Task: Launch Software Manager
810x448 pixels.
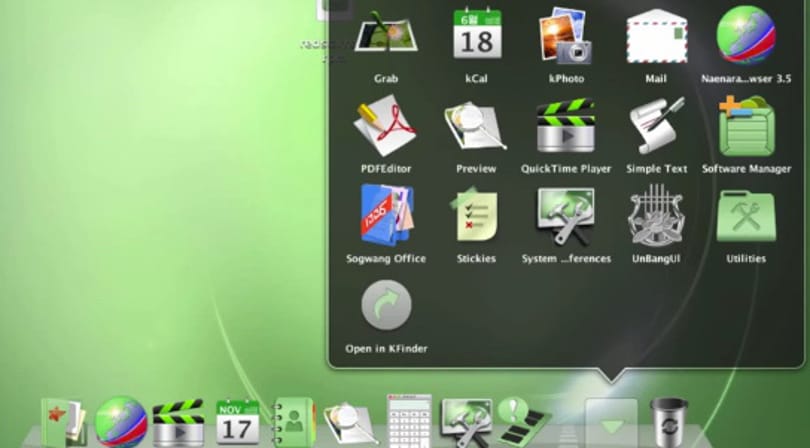Action: (x=746, y=126)
